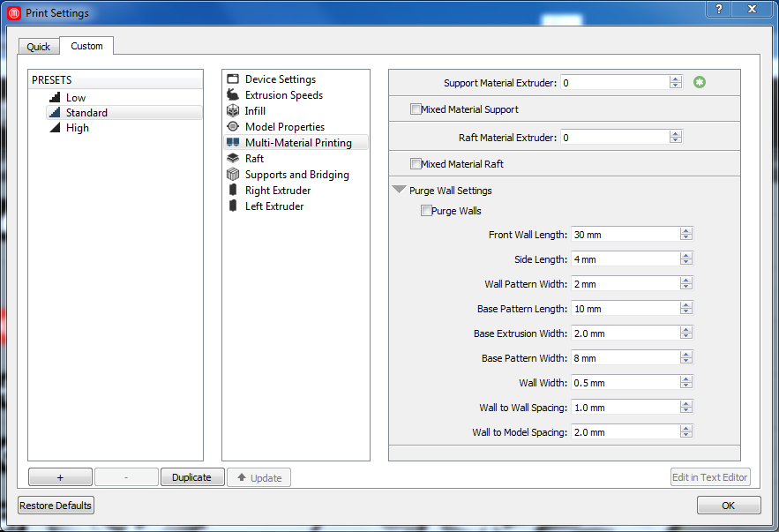Collapse Purge Wall Settings section
Image resolution: width=779 pixels, height=532 pixels.
[x=400, y=190]
